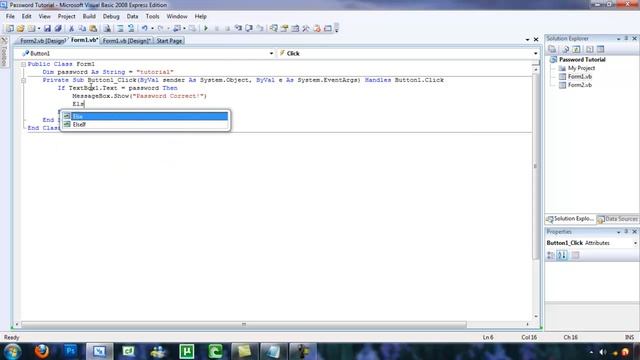
Task: Open uTorrent from the taskbar
Action: (187, 351)
